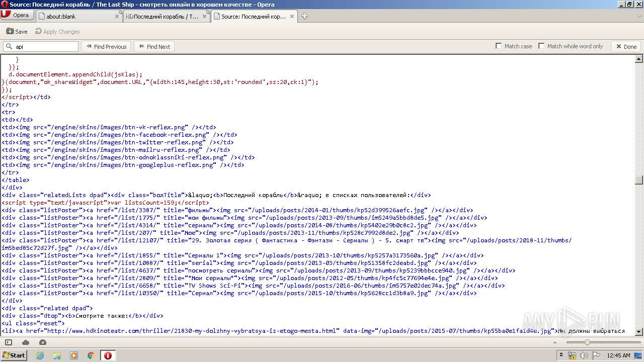The width and height of the screenshot is (644, 362).
Task: Go to next match with Find Next
Action: [153, 46]
